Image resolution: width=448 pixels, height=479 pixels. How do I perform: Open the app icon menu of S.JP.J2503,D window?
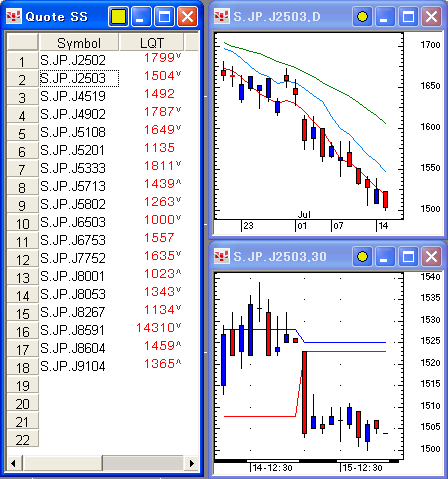(x=222, y=16)
